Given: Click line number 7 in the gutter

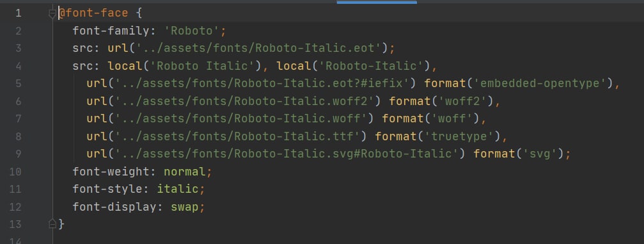Looking at the screenshot, I should (x=19, y=119).
